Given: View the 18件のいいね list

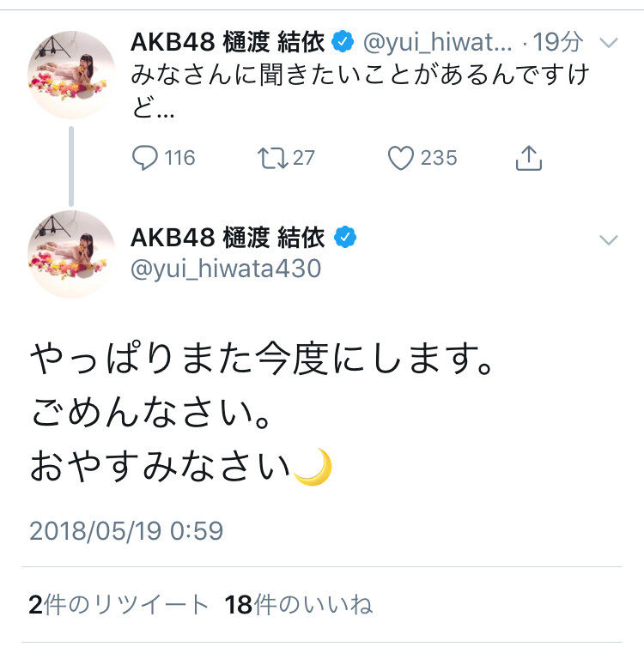Looking at the screenshot, I should point(299,604).
